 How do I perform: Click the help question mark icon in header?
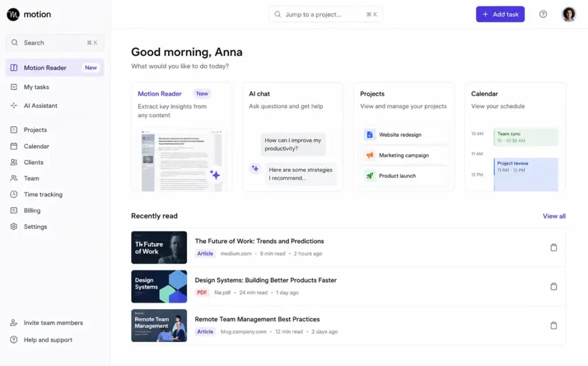click(543, 14)
